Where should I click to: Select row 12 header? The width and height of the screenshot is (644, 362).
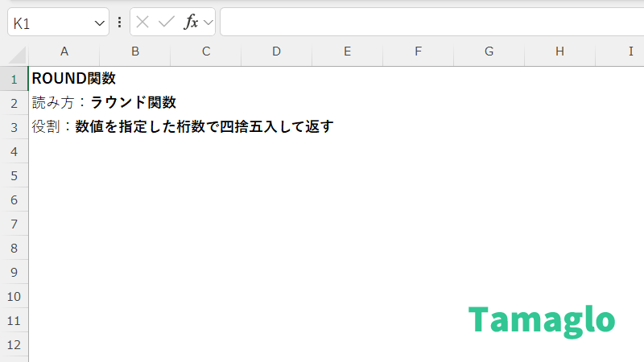tap(14, 344)
